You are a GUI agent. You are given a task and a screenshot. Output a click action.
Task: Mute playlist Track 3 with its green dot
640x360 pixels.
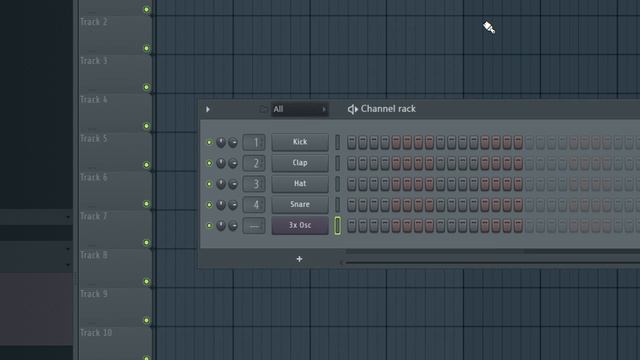[147, 87]
